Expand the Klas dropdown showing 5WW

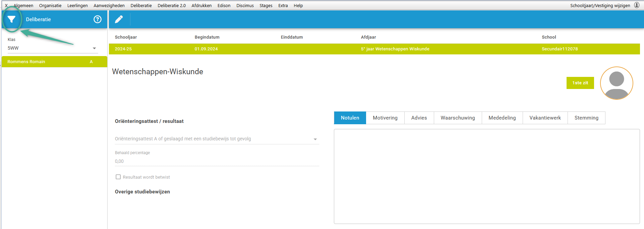[x=94, y=48]
